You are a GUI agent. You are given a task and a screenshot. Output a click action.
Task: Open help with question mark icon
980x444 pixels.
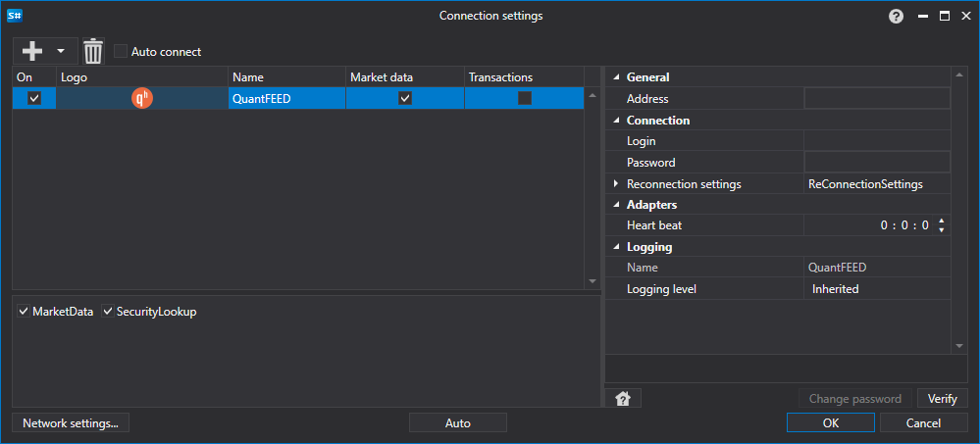[x=897, y=17]
